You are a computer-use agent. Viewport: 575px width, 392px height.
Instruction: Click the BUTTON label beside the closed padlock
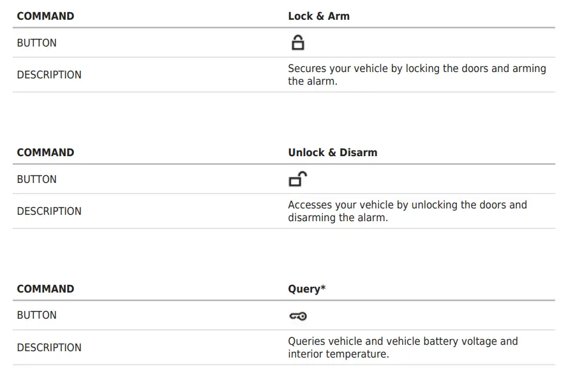[36, 43]
